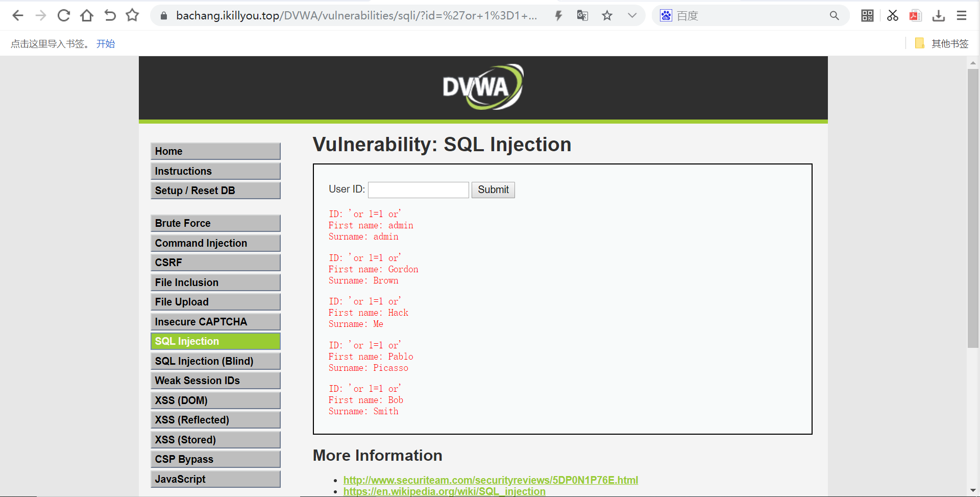Favorite this page with address bar star

pos(607,16)
